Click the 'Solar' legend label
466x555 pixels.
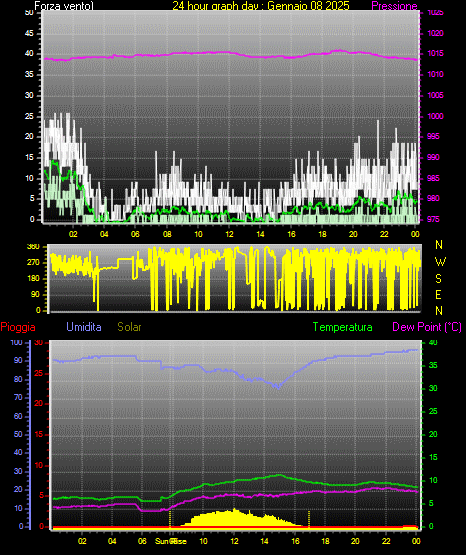[x=129, y=327]
